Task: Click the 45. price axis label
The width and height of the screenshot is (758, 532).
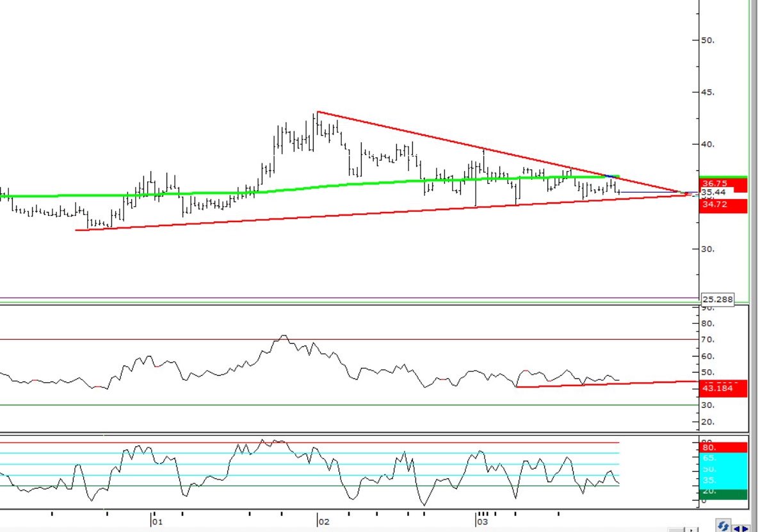Action: tap(707, 92)
